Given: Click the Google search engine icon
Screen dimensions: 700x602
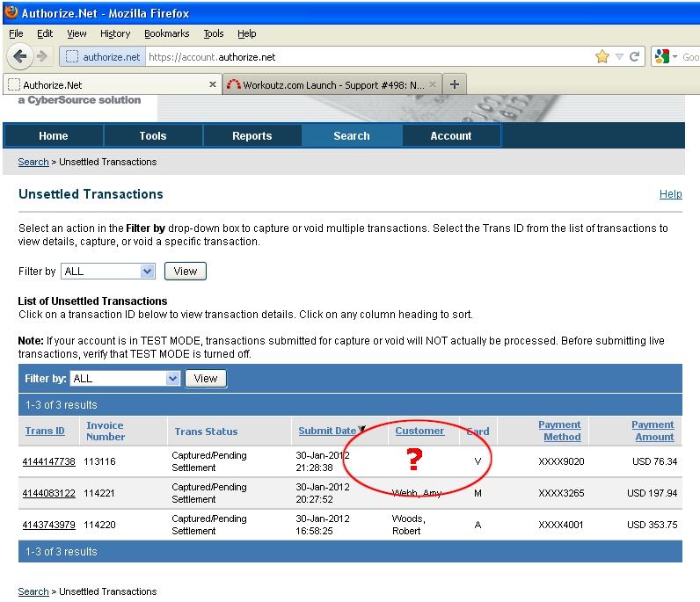Looking at the screenshot, I should (x=661, y=56).
